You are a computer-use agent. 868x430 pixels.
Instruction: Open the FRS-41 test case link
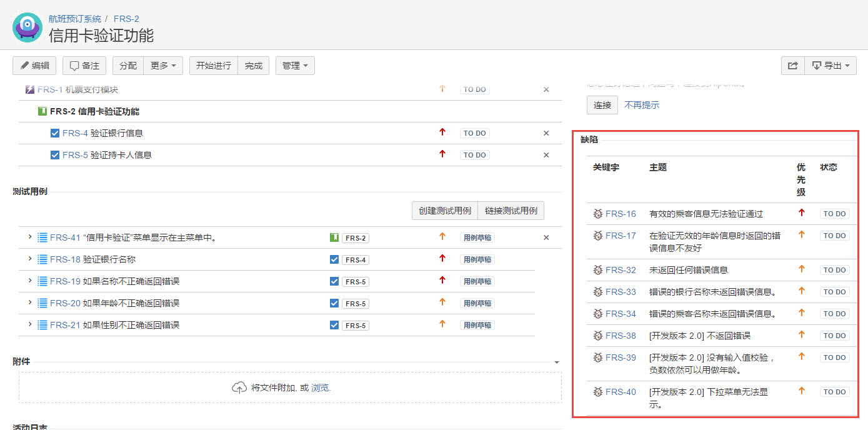[133, 237]
